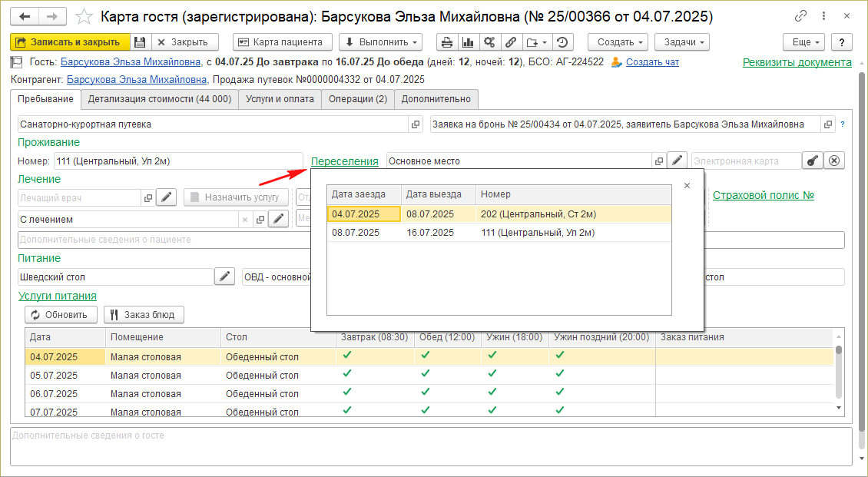Click the key icon for electronic card
The image size is (868, 477).
813,161
